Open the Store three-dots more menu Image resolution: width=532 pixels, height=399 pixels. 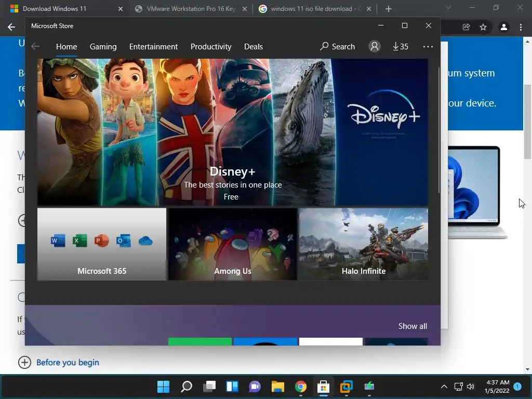[x=428, y=46]
